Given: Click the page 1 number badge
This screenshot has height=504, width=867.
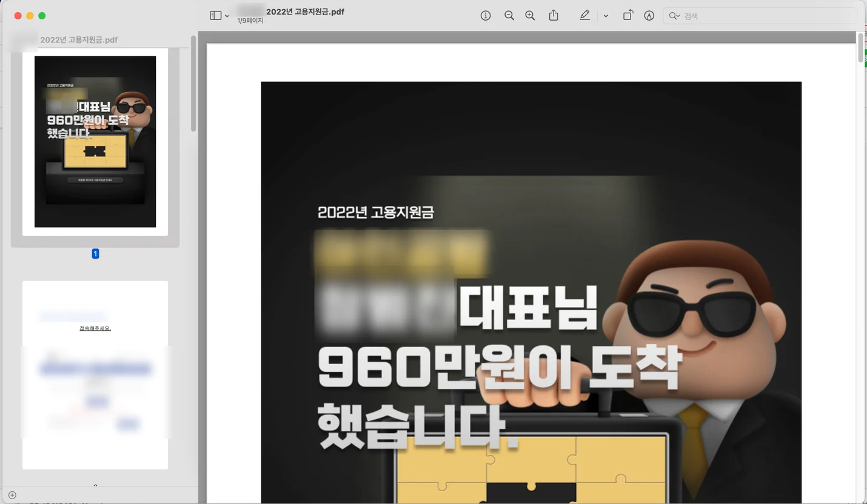Looking at the screenshot, I should click(95, 254).
